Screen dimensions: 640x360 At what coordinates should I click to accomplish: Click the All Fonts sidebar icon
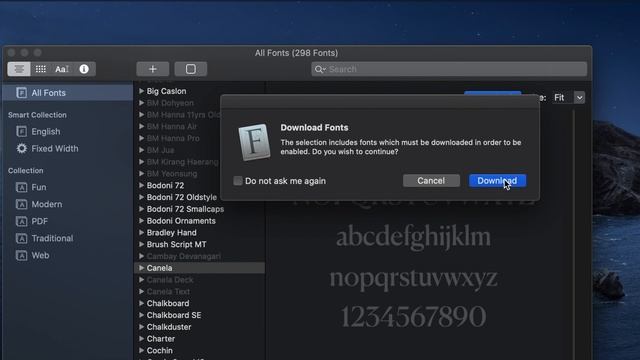point(21,93)
